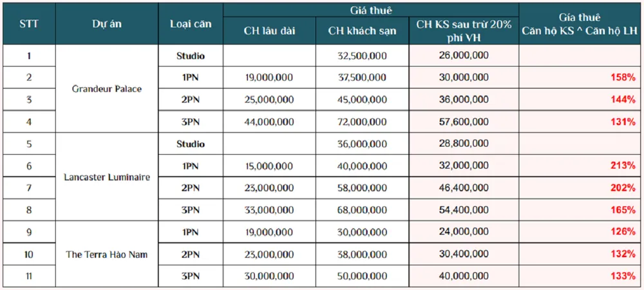Select the CH khách sạn subheader
This screenshot has width=644, height=290.
point(362,31)
